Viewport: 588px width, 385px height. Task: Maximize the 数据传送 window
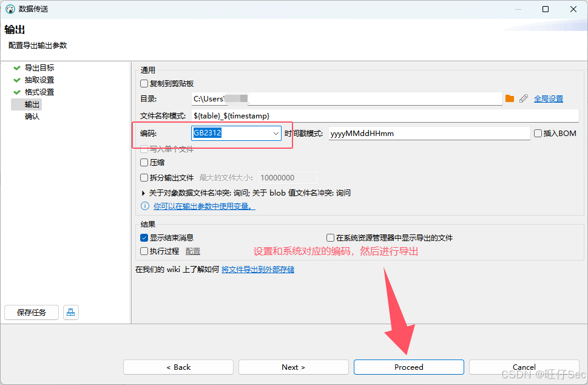tap(546, 9)
